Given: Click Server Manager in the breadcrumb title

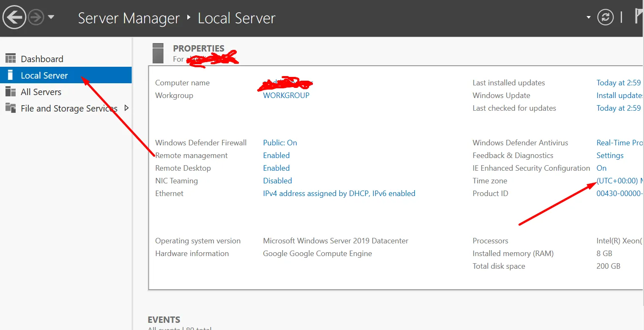Looking at the screenshot, I should [129, 18].
